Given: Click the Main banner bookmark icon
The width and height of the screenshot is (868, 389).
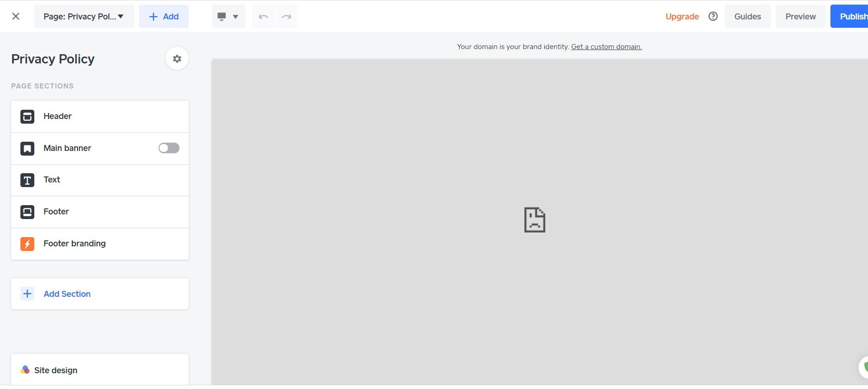Looking at the screenshot, I should coord(27,148).
